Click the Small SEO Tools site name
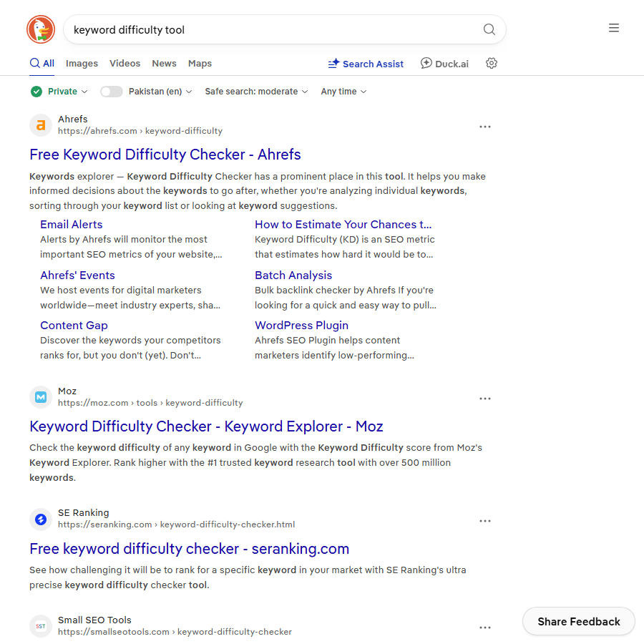Screen dimensions: 644x644 click(94, 620)
